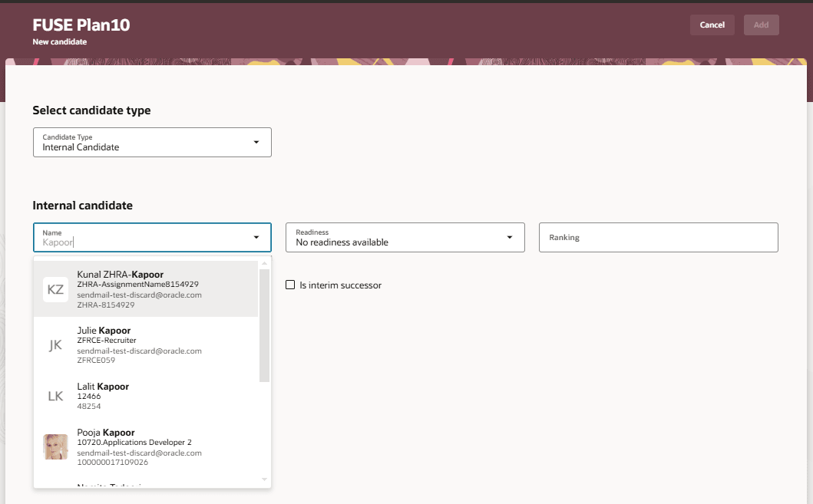Click the Is interim successor label
The width and height of the screenshot is (813, 504).
(341, 285)
